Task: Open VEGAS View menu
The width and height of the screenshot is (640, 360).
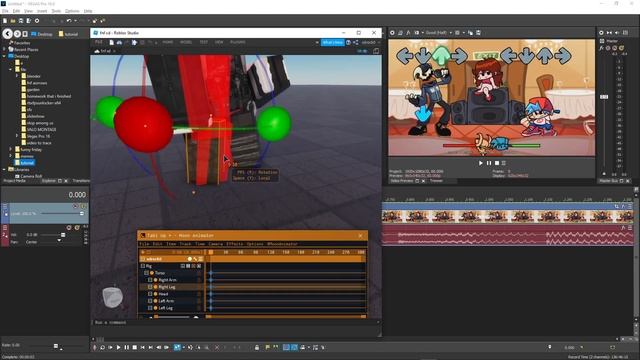Action: [x=29, y=11]
